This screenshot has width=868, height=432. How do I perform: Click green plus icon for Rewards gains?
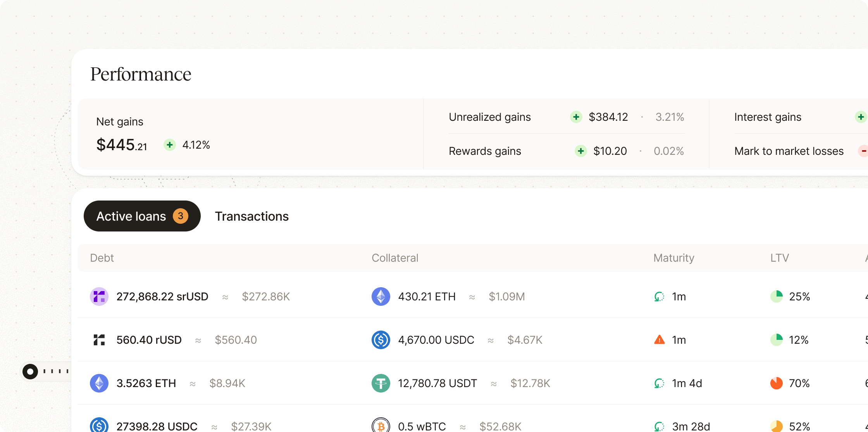coord(580,151)
